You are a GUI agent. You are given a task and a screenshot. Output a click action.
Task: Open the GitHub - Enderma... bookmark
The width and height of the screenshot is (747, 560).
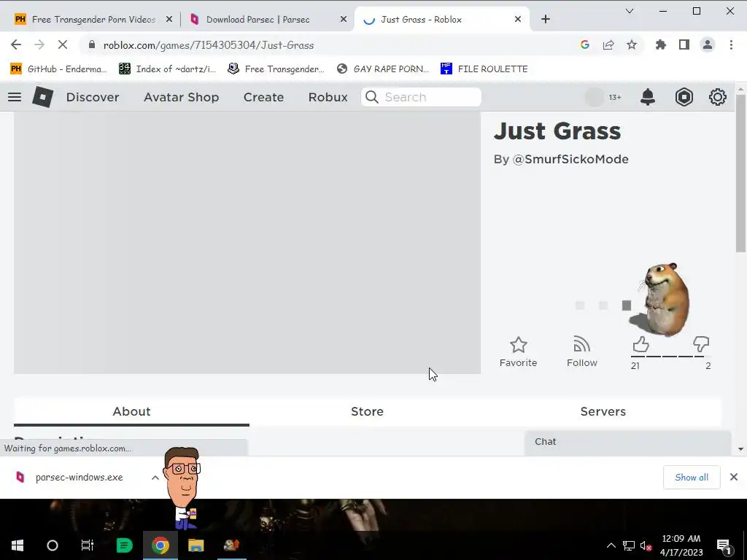[58, 69]
